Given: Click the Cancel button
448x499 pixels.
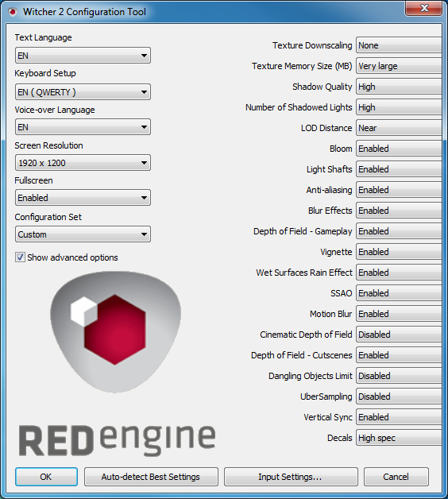Looking at the screenshot, I should pos(396,477).
